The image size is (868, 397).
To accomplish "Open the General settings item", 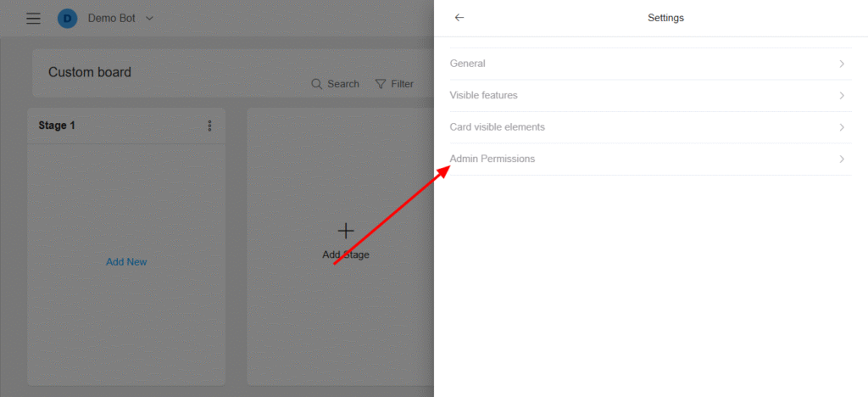I will click(650, 64).
